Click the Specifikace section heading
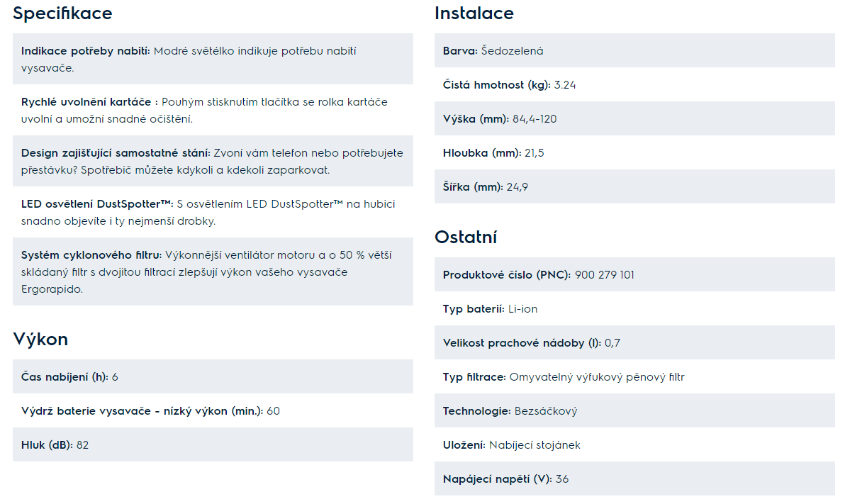 (62, 13)
